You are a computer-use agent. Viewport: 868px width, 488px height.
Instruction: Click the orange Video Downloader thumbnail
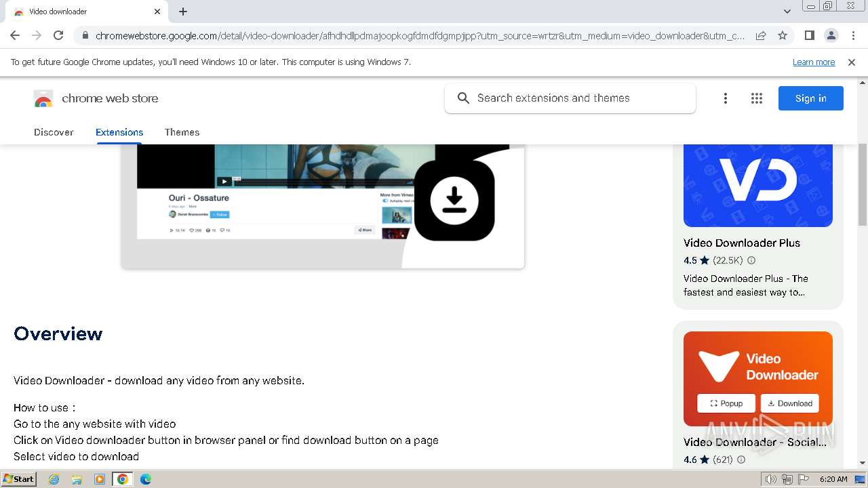pyautogui.click(x=758, y=379)
